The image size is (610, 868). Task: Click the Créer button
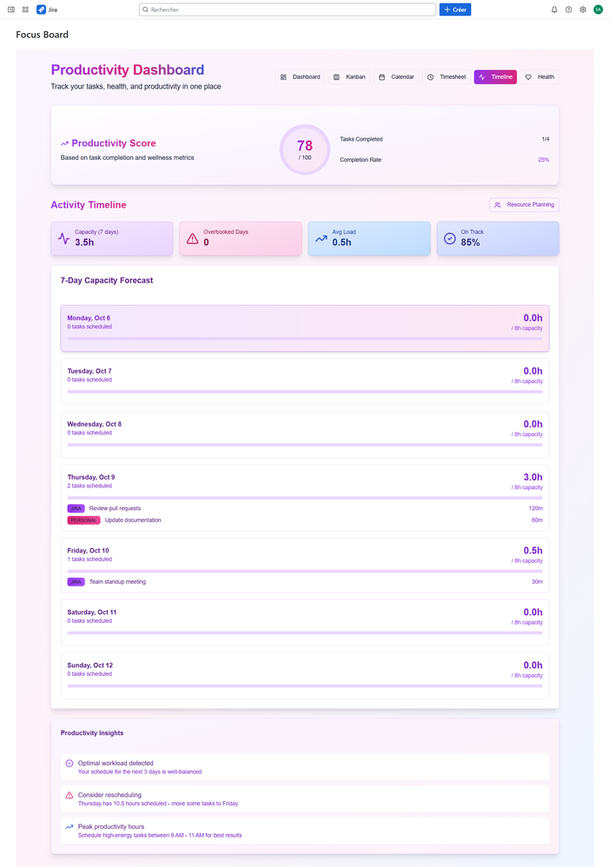455,10
